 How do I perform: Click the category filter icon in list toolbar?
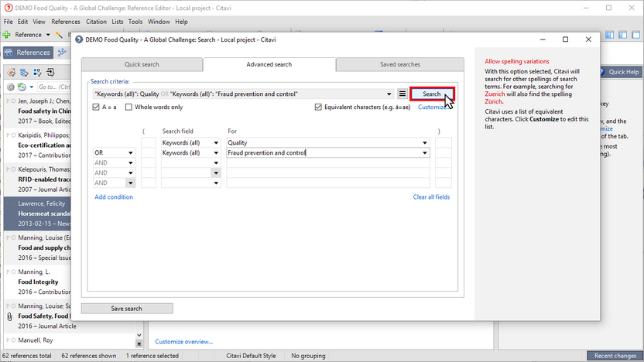coord(24,73)
